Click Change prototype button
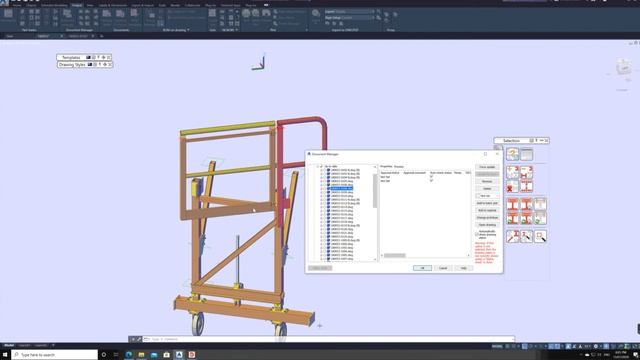Viewport: 640px width, 360px height. tap(487, 218)
